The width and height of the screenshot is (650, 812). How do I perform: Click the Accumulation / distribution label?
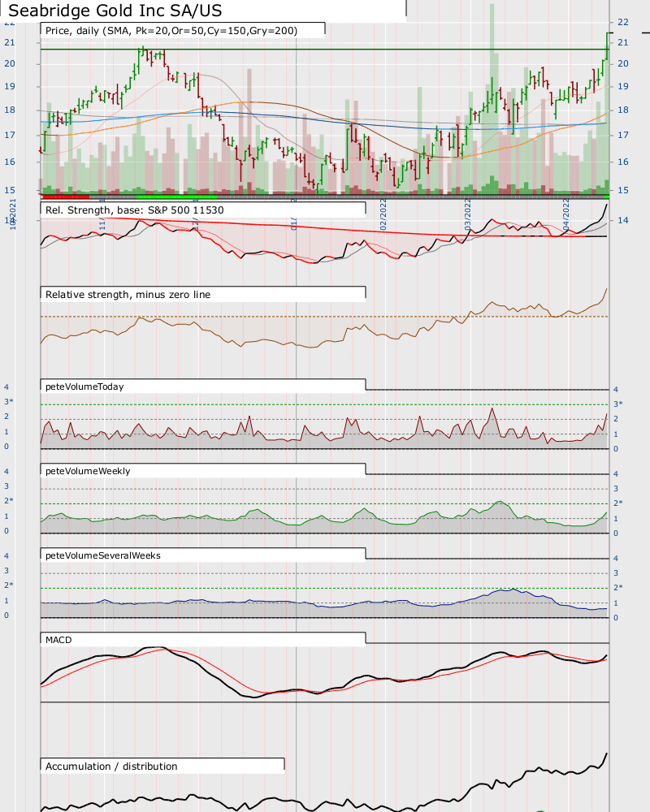(x=111, y=767)
